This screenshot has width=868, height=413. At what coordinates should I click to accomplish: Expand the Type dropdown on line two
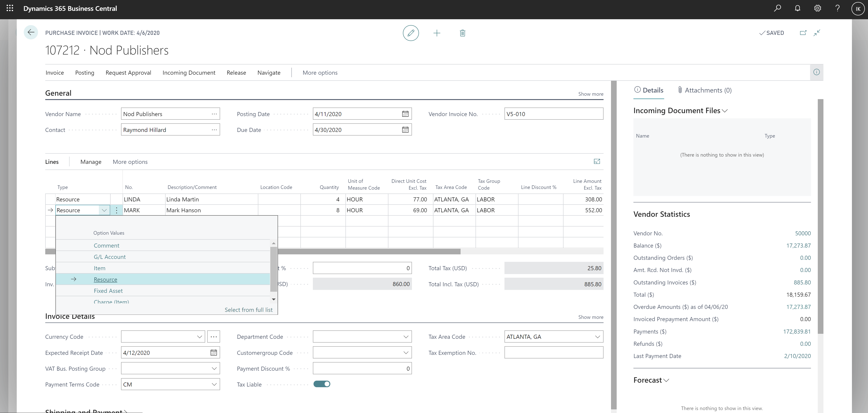104,210
